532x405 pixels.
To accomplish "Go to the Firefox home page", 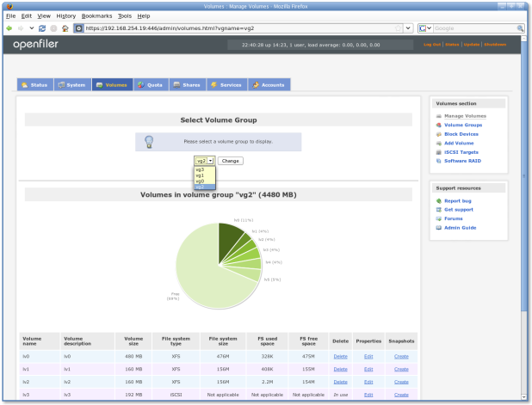I will click(x=65, y=28).
